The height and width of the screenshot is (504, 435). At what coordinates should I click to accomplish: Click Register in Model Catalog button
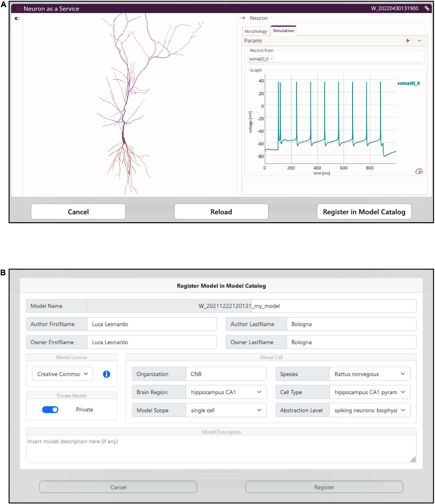pos(364,212)
